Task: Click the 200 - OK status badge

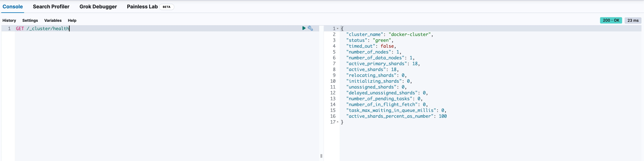Action: [611, 21]
